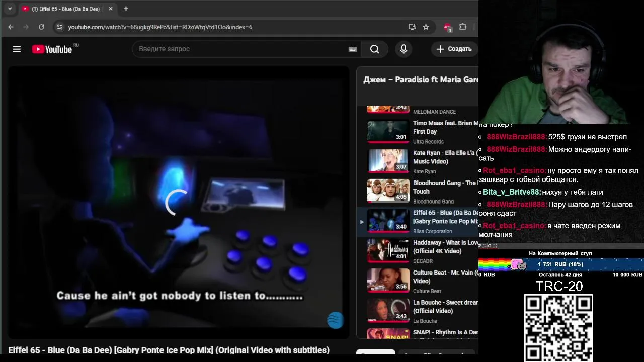Select the Eiffel 65 Blue playlist thumbnail
The height and width of the screenshot is (362, 644).
[x=388, y=221]
